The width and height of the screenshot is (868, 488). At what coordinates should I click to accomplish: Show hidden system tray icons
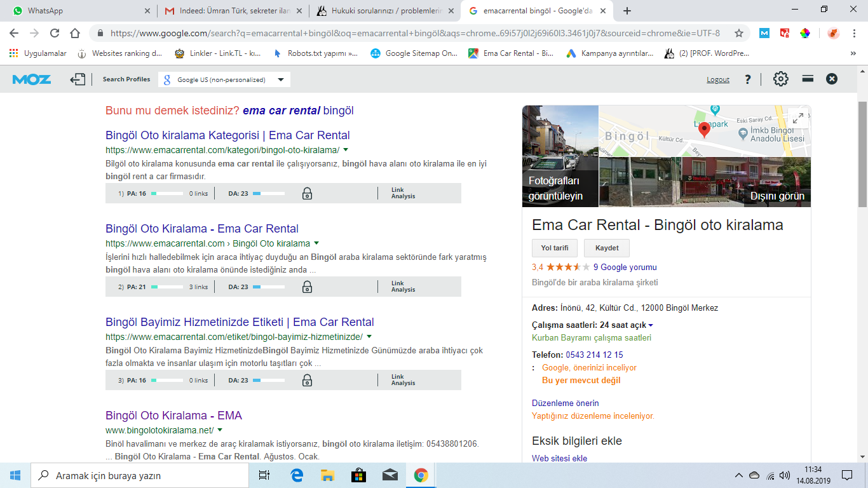click(738, 475)
